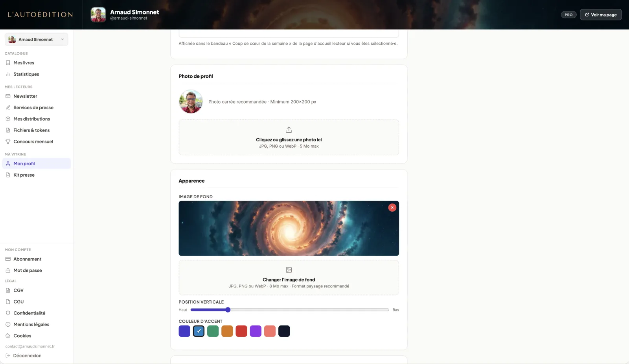Click the Concours mensuel trophy icon
Image resolution: width=629 pixels, height=364 pixels.
pyautogui.click(x=8, y=142)
